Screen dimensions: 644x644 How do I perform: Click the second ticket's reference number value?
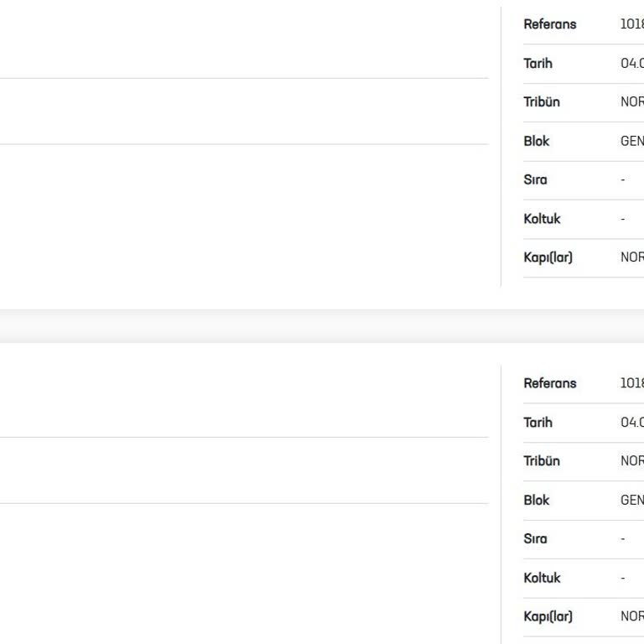(x=631, y=383)
